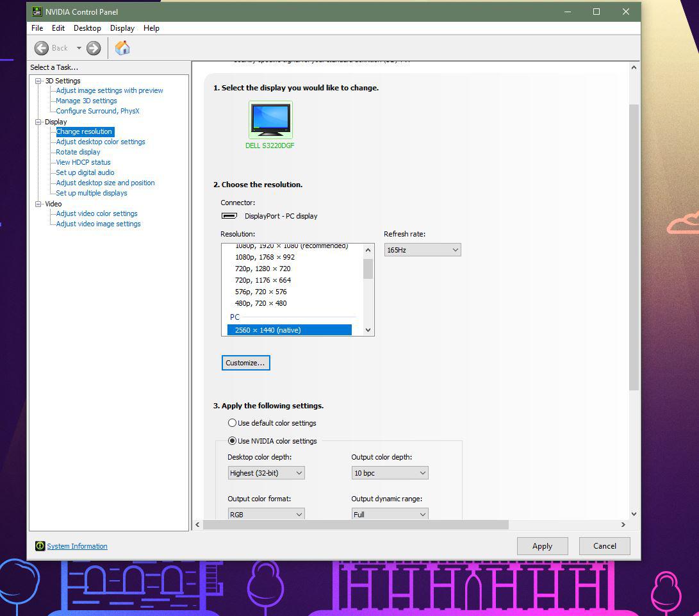Open the Output color depth dropdown
This screenshot has width=699, height=616.
(x=390, y=473)
